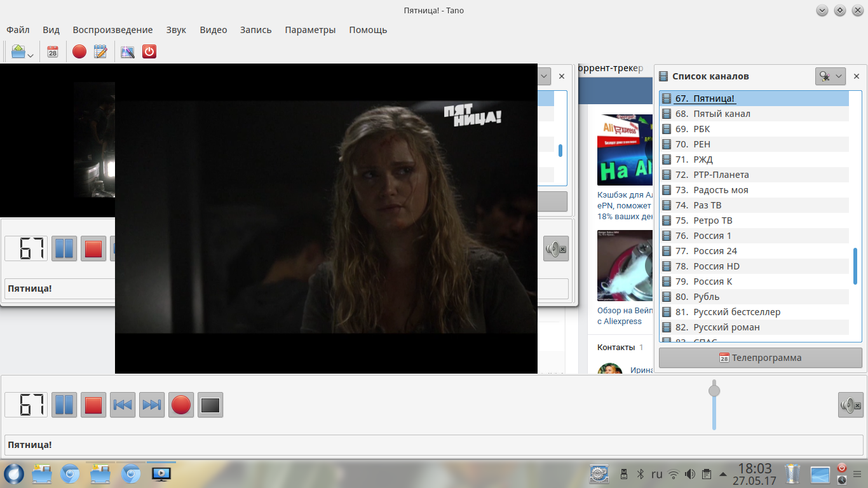Image resolution: width=868 pixels, height=488 pixels.
Task: Open the Воспроизведение menu
Action: pos(112,30)
